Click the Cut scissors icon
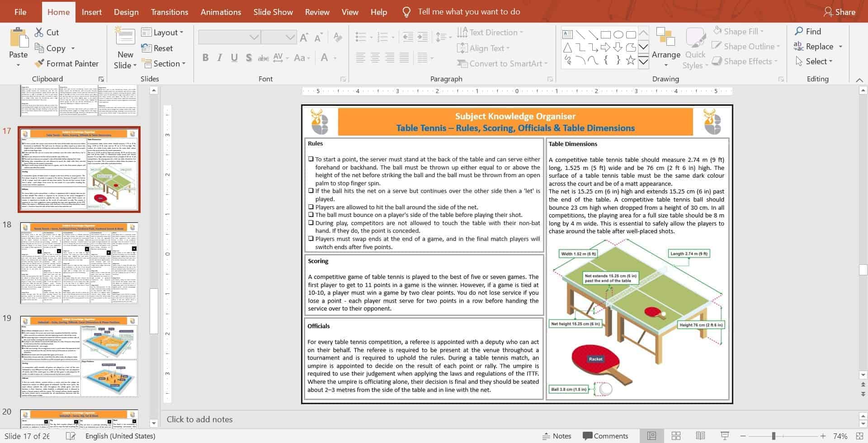The height and width of the screenshot is (443, 868). [39, 33]
